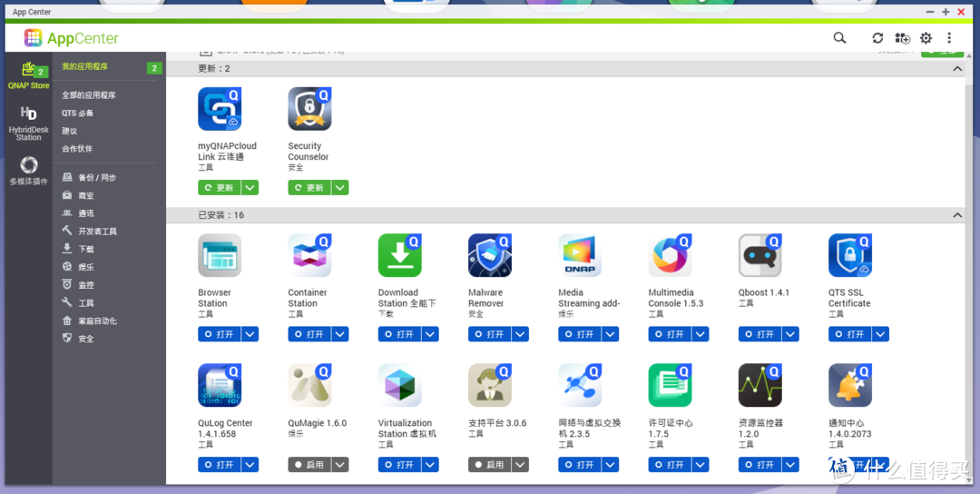Click the Media Streaming add-on icon
This screenshot has width=980, height=494.
click(579, 255)
